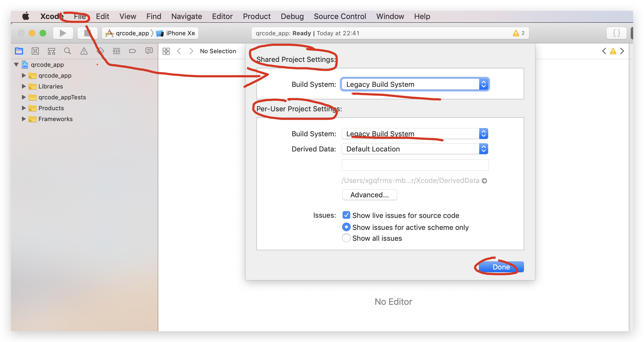Open the Symbol navigator icon
The width and height of the screenshot is (644, 342).
tap(51, 51)
